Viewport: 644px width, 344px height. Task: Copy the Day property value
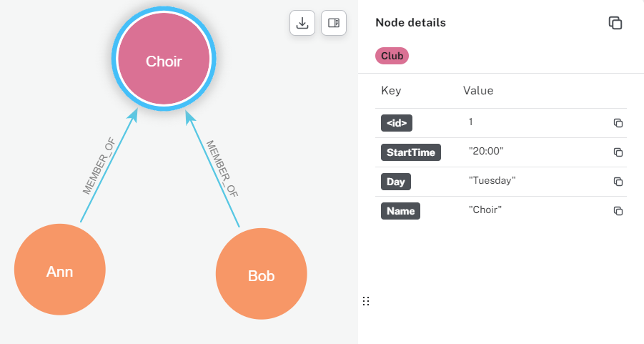tap(618, 182)
